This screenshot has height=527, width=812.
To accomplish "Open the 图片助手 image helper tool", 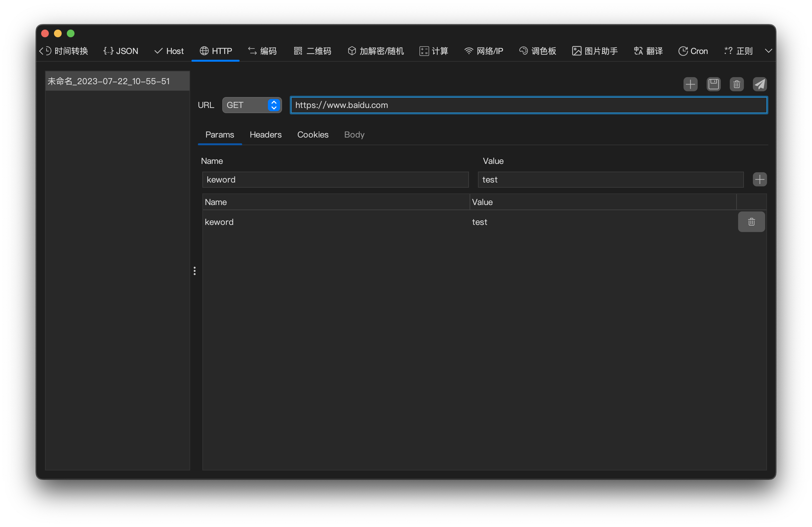I will click(595, 51).
